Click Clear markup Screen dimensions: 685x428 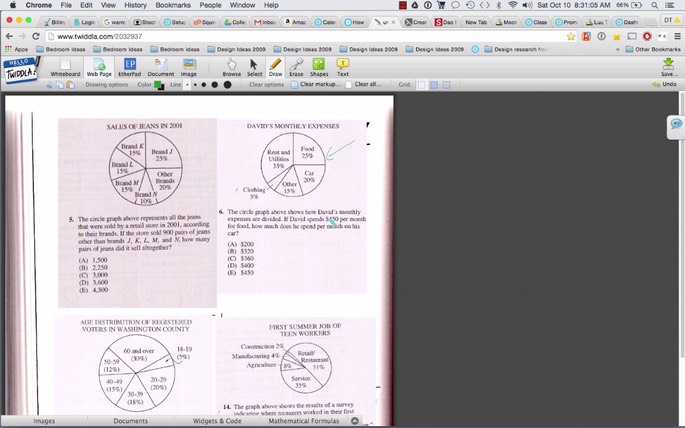click(316, 84)
